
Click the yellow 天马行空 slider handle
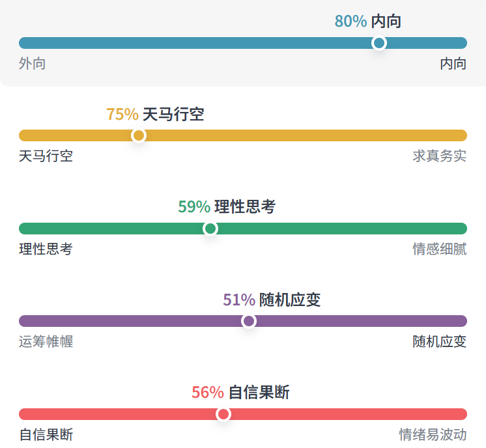coord(138,135)
